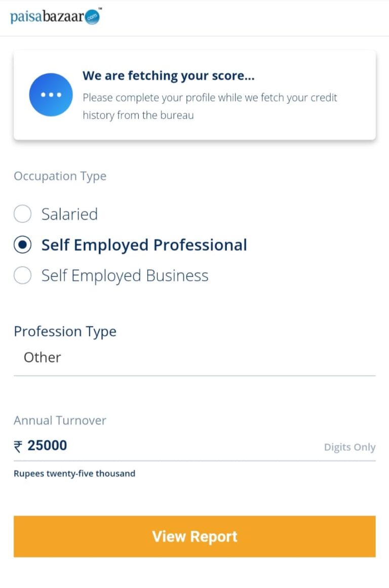Click the 'Digits Only' hint text
Screen dimensions: 389x588
pyautogui.click(x=349, y=447)
